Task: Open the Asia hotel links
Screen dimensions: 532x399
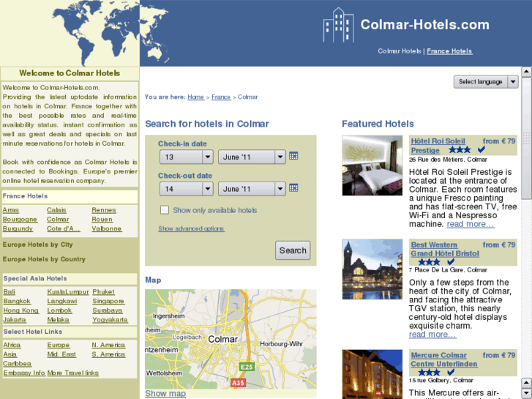Action: [x=10, y=354]
